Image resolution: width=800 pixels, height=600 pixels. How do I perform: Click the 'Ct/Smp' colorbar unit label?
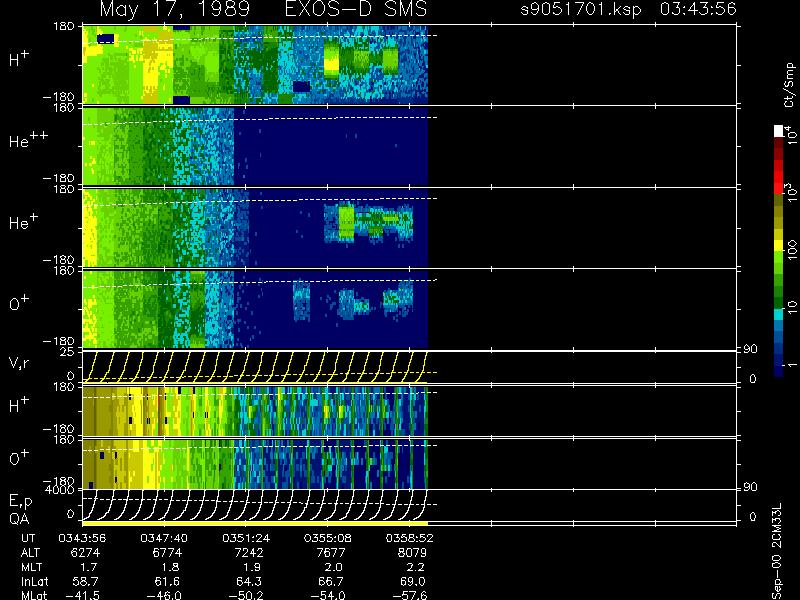789,85
